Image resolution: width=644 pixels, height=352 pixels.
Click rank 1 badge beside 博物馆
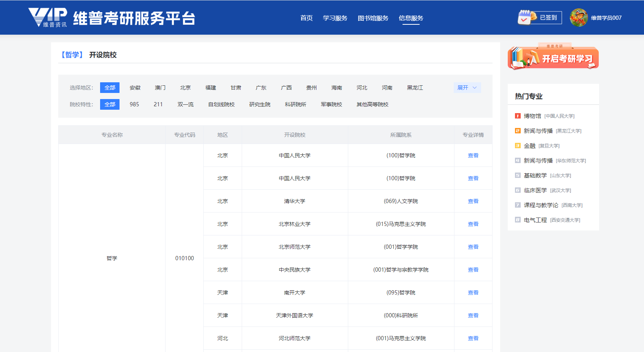pos(518,116)
